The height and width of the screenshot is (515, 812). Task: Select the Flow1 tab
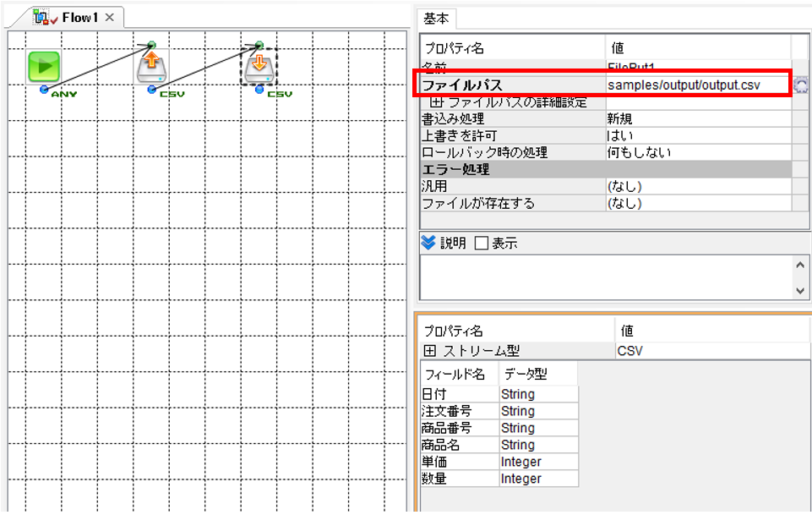pyautogui.click(x=80, y=18)
